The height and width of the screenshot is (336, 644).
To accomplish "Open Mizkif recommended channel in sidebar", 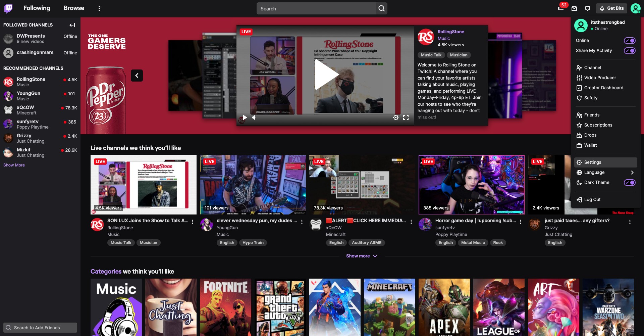I will pyautogui.click(x=40, y=152).
